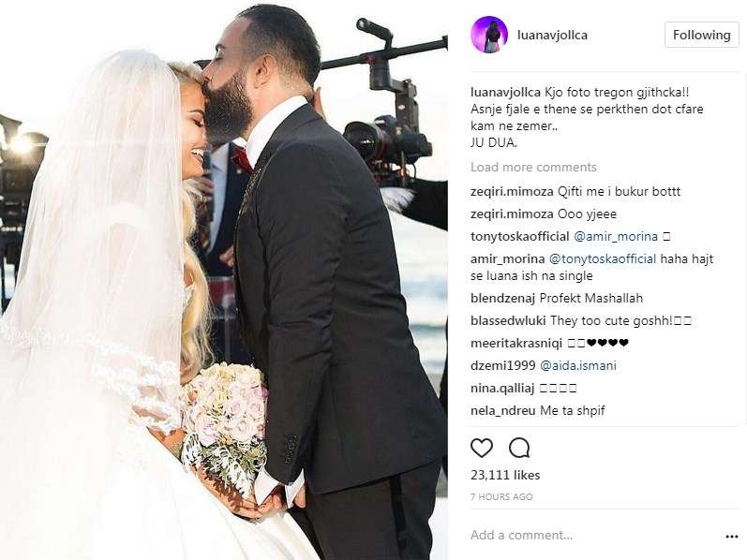The height and width of the screenshot is (560, 747).
Task: Visit zeqiri.mimoza's profile from the first comment
Action: pos(512,192)
